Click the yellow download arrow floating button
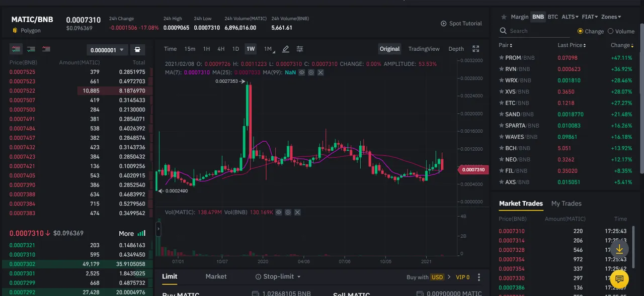Image resolution: width=644 pixels, height=296 pixels. click(619, 249)
